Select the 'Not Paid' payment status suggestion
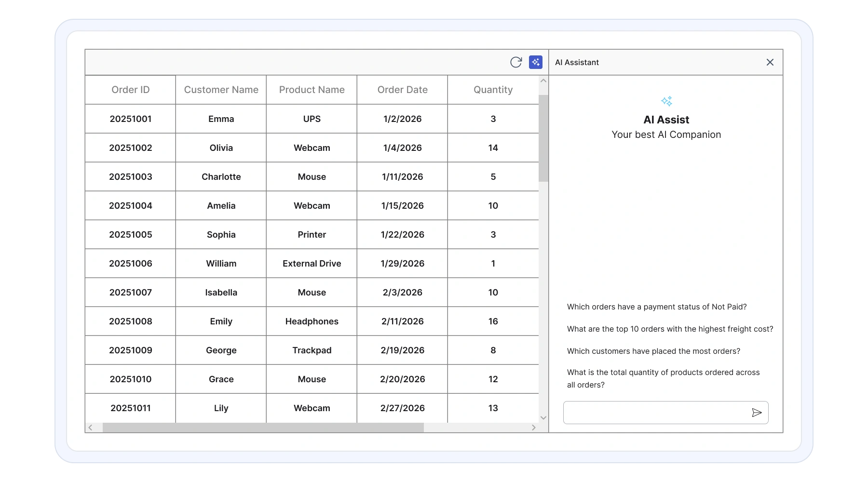The height and width of the screenshot is (482, 868). click(657, 307)
